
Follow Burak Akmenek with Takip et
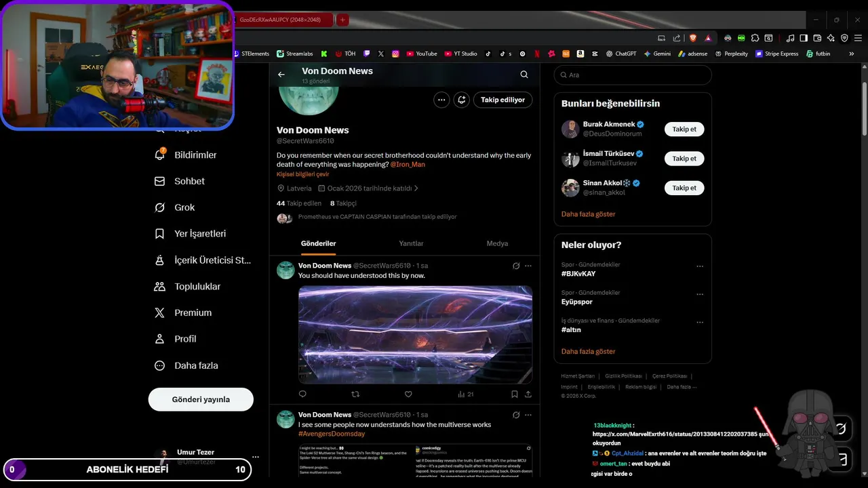click(x=684, y=129)
